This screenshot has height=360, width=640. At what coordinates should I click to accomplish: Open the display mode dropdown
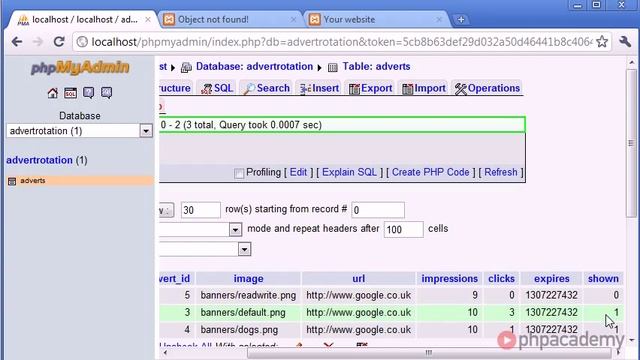point(235,229)
